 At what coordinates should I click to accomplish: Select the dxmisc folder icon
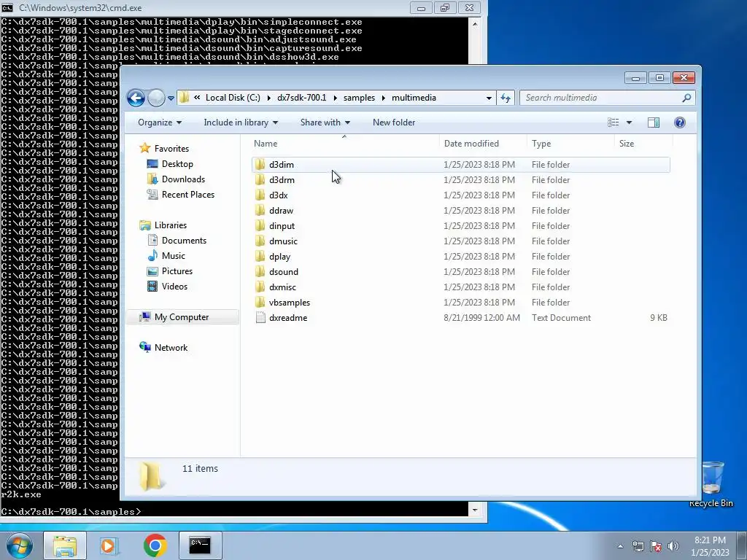(260, 287)
